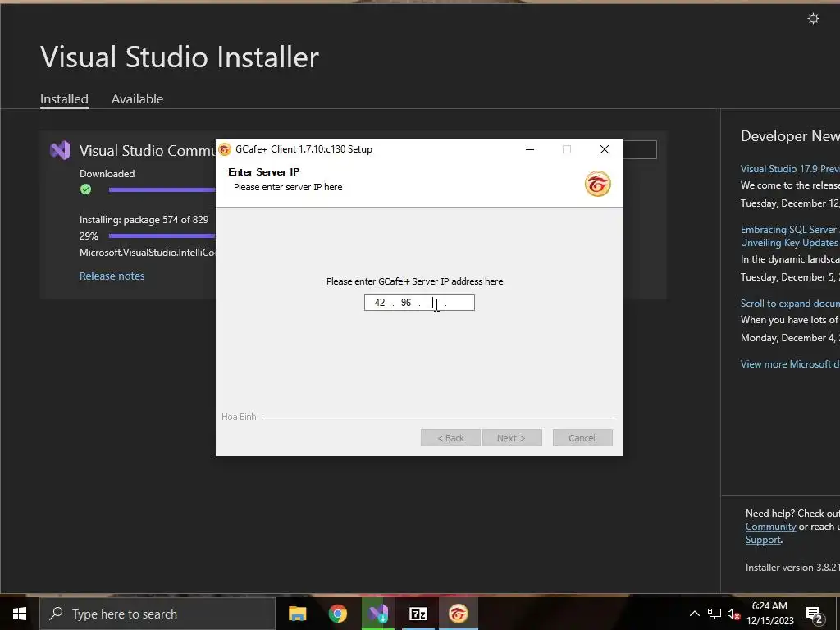The width and height of the screenshot is (840, 630).
Task: Switch to the GCafe+ setup taskbar icon
Action: point(458,614)
